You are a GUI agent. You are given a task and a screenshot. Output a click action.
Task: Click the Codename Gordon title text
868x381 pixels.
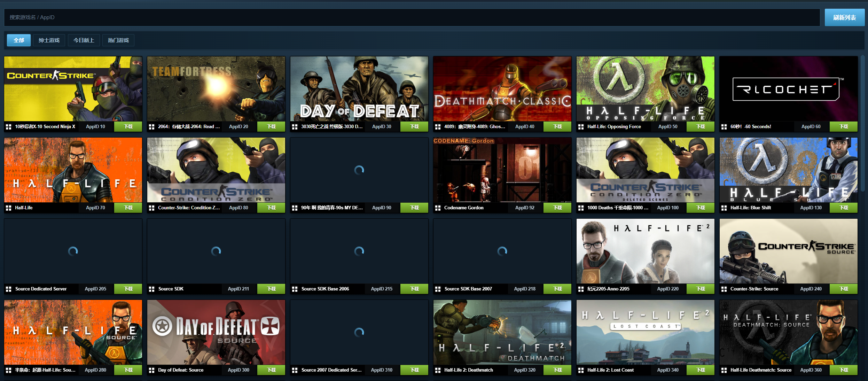point(464,208)
